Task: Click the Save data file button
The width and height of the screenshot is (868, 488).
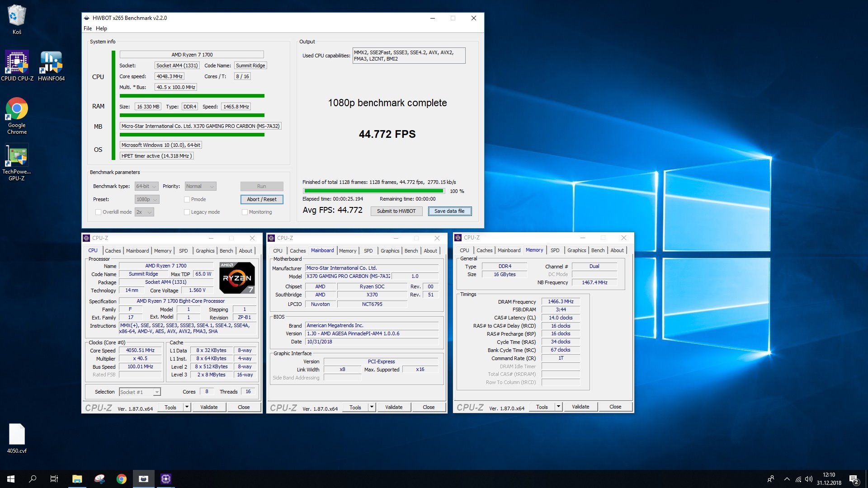Action: coord(450,211)
